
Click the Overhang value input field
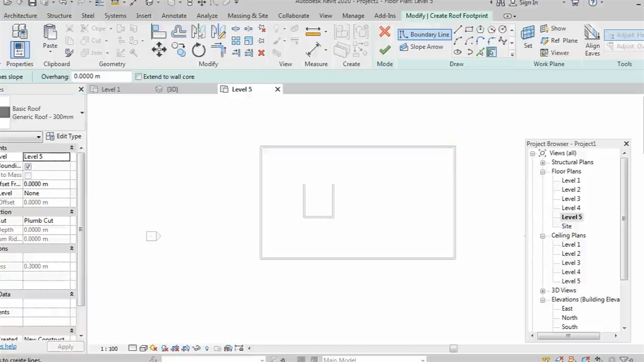pyautogui.click(x=101, y=77)
